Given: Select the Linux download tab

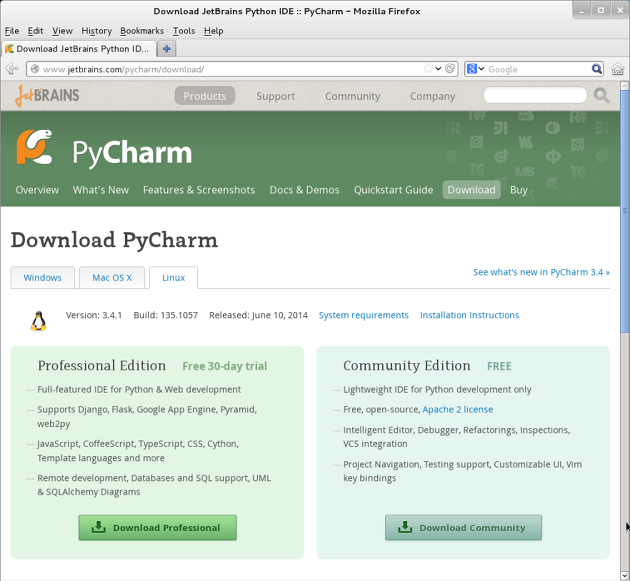Looking at the screenshot, I should point(174,278).
